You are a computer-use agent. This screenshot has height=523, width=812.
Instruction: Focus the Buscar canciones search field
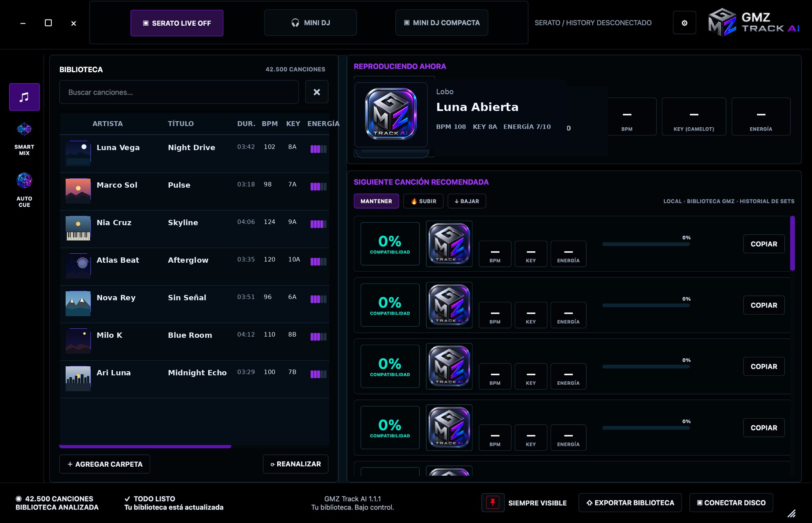(x=179, y=92)
